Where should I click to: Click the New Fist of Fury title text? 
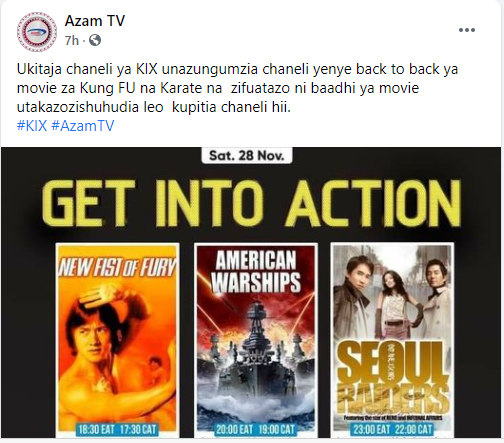pyautogui.click(x=117, y=267)
